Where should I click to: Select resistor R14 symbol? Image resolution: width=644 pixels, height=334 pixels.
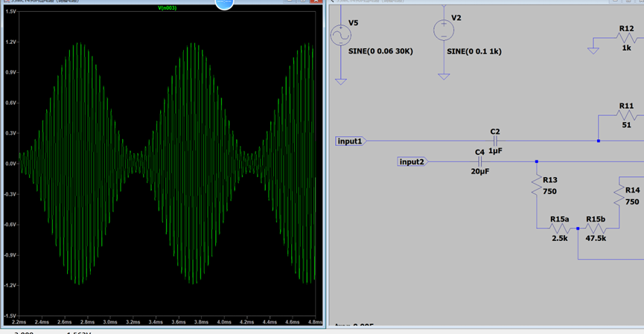point(619,196)
